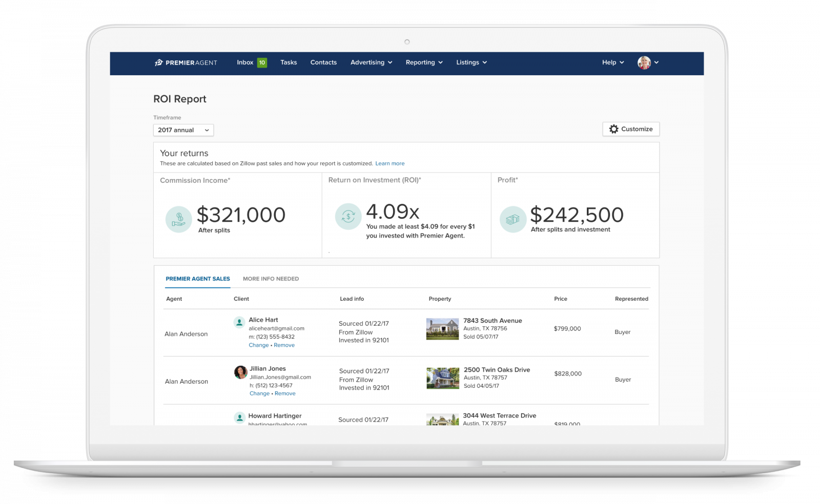This screenshot has width=820, height=504.
Task: Click the green Inbox badge showing 10
Action: click(x=262, y=62)
